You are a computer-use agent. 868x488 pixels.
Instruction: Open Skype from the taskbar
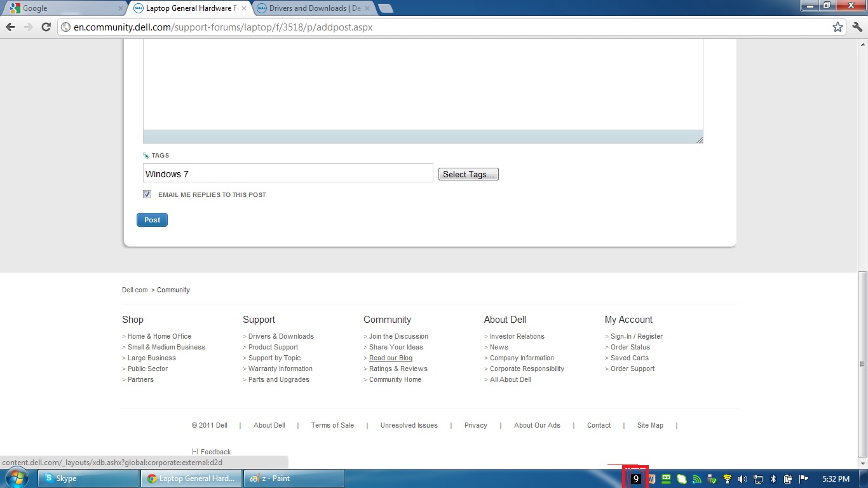click(x=89, y=478)
